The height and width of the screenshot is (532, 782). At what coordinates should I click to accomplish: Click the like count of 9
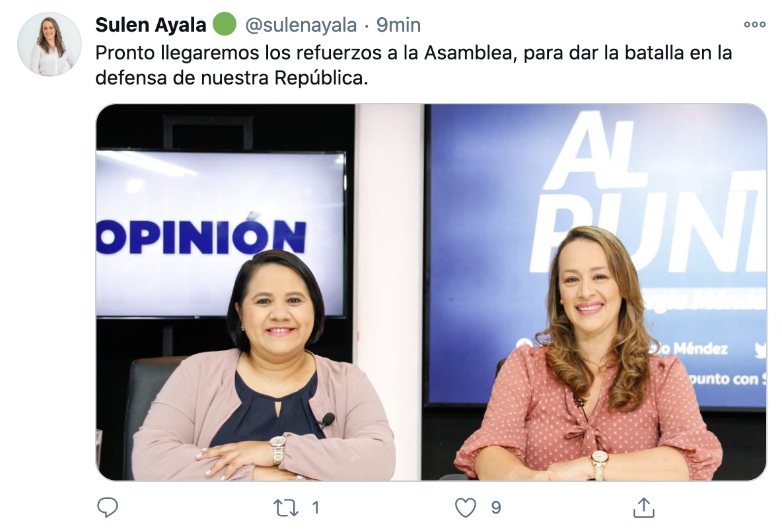(496, 508)
